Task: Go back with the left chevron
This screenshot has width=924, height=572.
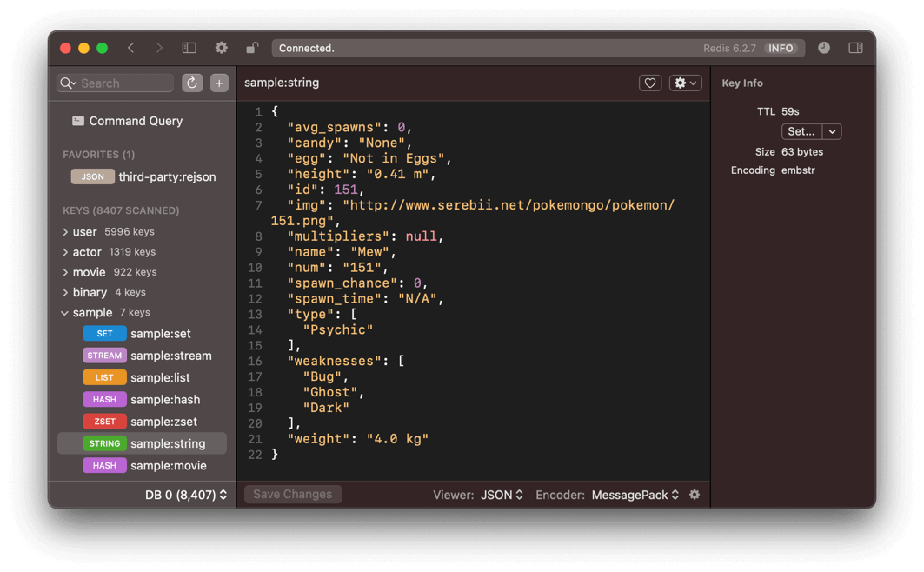Action: click(x=131, y=48)
